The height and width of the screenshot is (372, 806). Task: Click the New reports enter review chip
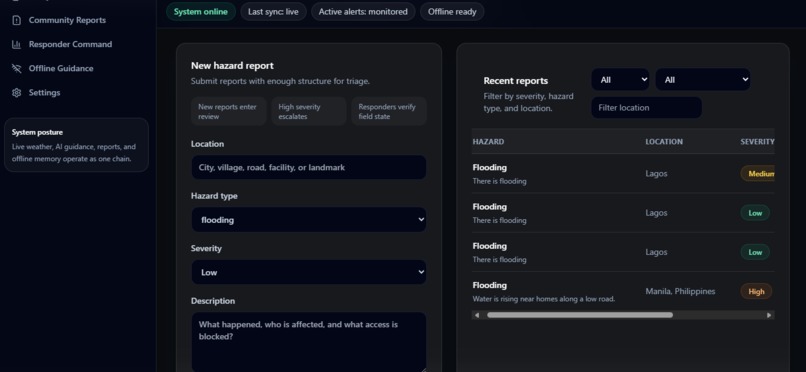(229, 111)
